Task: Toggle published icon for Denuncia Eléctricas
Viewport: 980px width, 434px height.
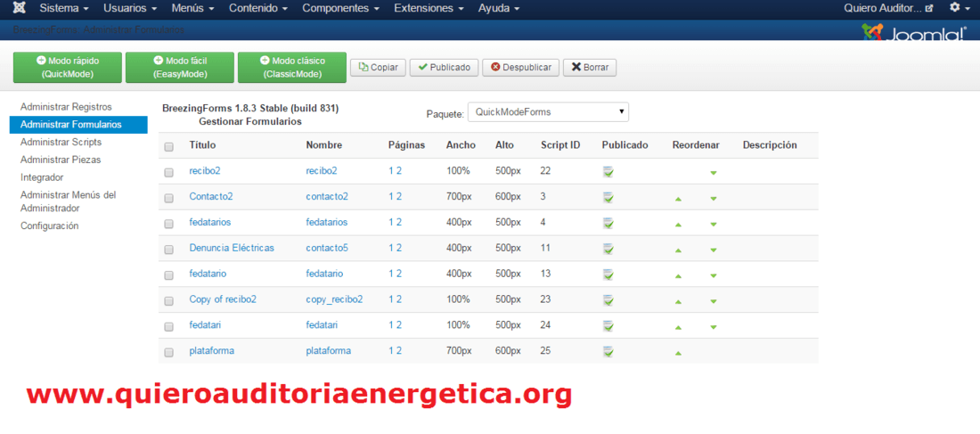Action: pyautogui.click(x=608, y=249)
